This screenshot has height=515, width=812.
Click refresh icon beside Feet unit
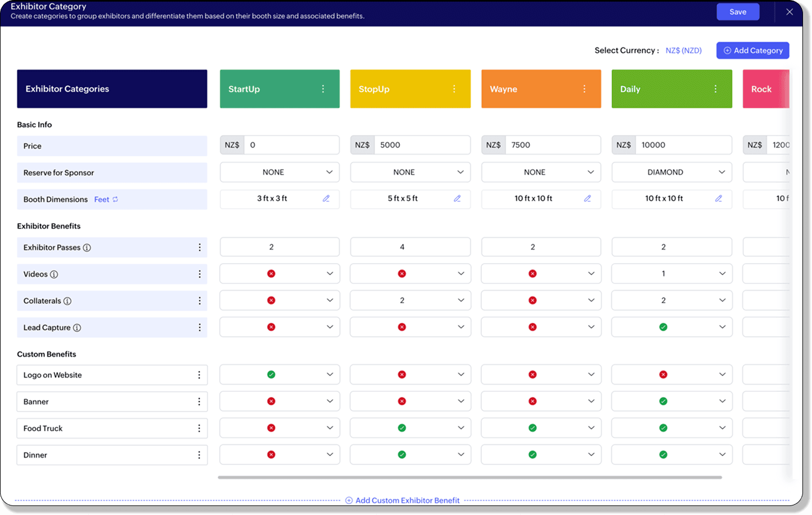tap(115, 200)
